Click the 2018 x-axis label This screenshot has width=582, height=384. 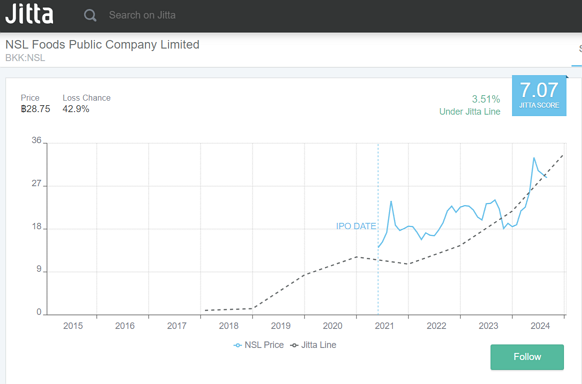229,326
